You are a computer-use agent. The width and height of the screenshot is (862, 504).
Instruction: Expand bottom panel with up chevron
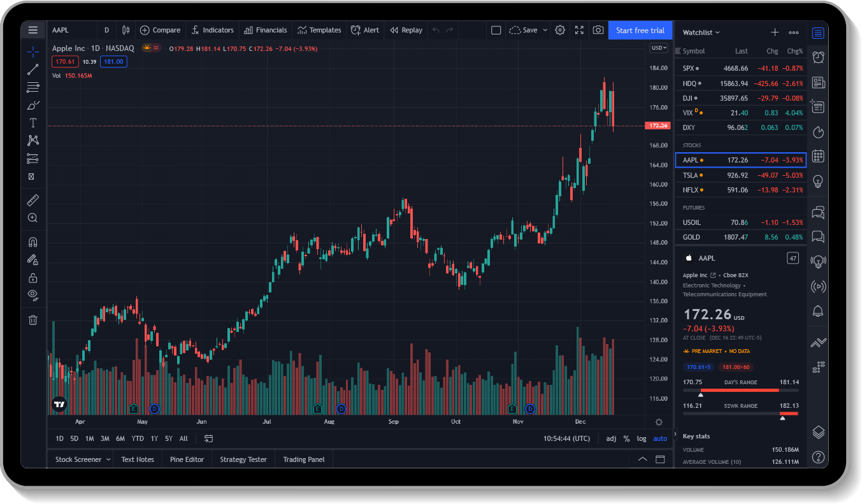pos(643,459)
